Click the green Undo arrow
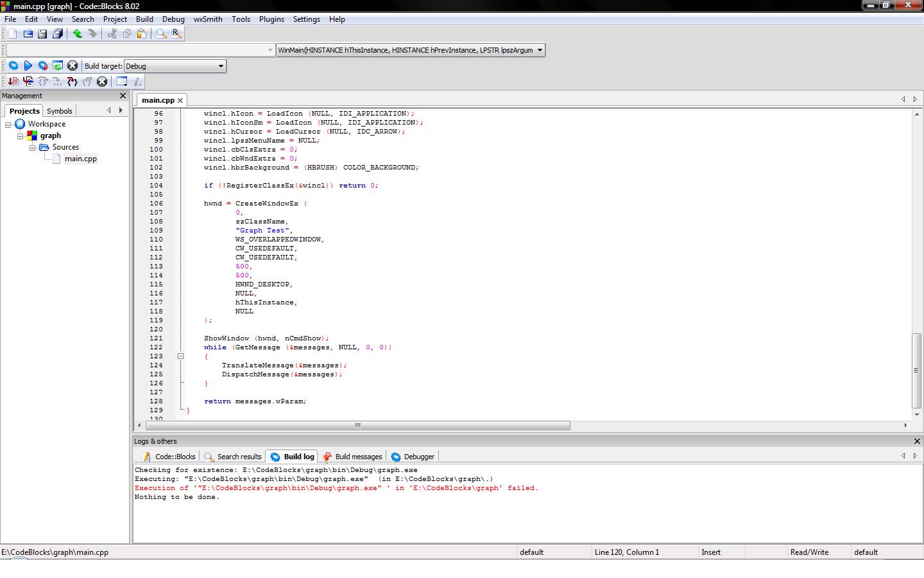 (x=78, y=34)
